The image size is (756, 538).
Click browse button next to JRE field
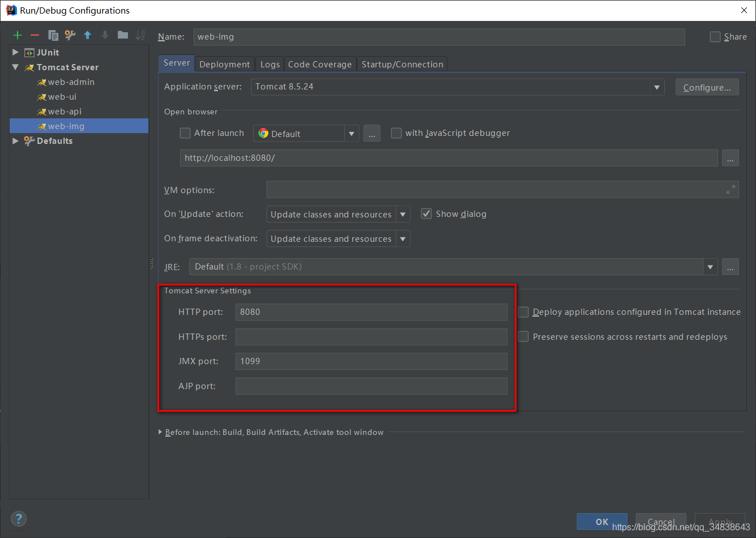click(731, 267)
